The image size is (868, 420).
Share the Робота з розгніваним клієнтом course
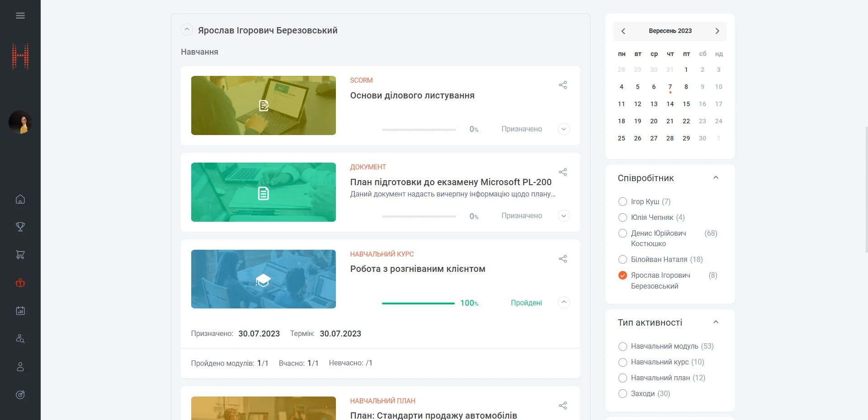(563, 259)
